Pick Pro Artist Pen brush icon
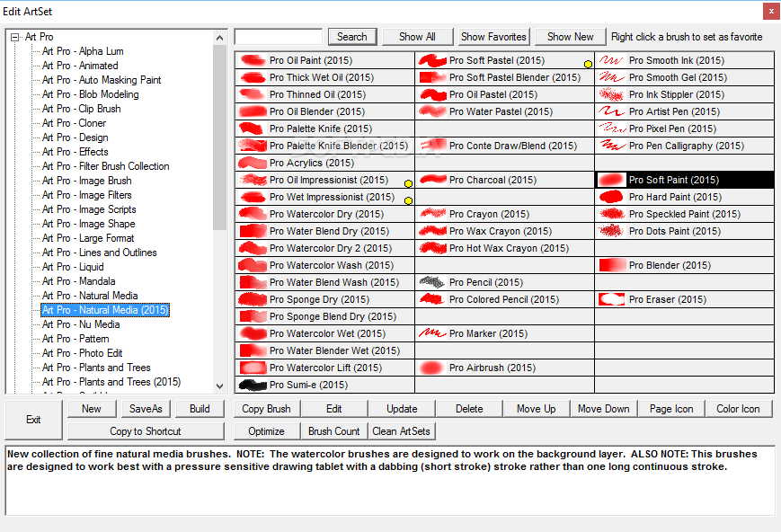Viewport: 781px width, 532px height. tap(612, 111)
